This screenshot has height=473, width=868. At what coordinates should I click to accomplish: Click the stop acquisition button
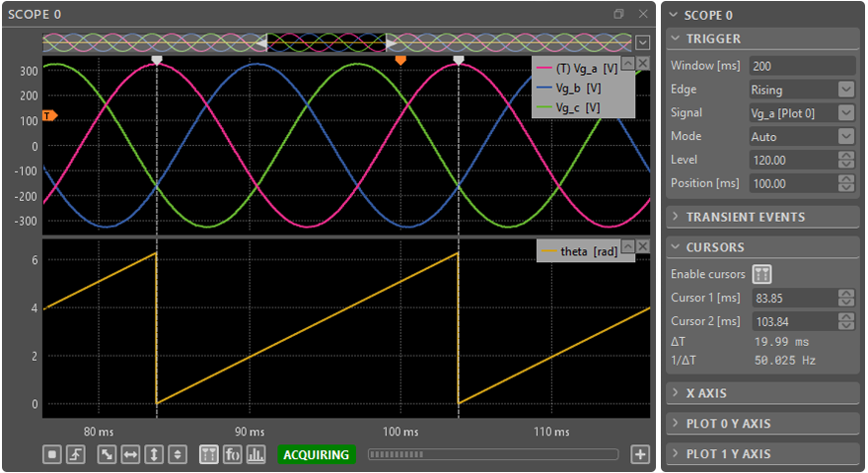click(52, 454)
